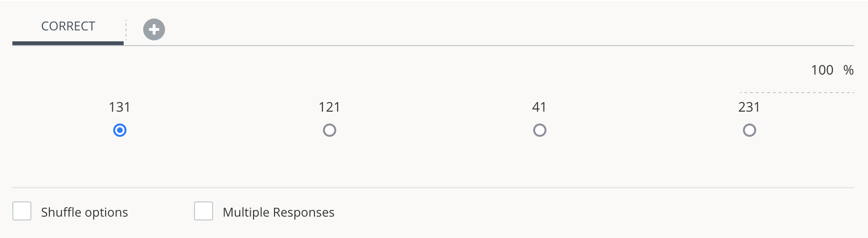
Task: Choose the 121 radio button
Action: click(x=330, y=130)
